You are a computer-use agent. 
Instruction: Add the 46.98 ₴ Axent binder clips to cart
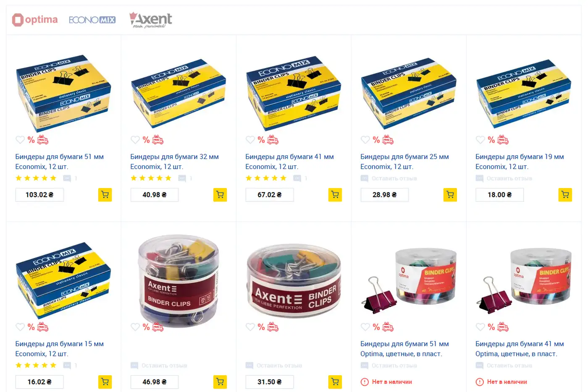[220, 382]
